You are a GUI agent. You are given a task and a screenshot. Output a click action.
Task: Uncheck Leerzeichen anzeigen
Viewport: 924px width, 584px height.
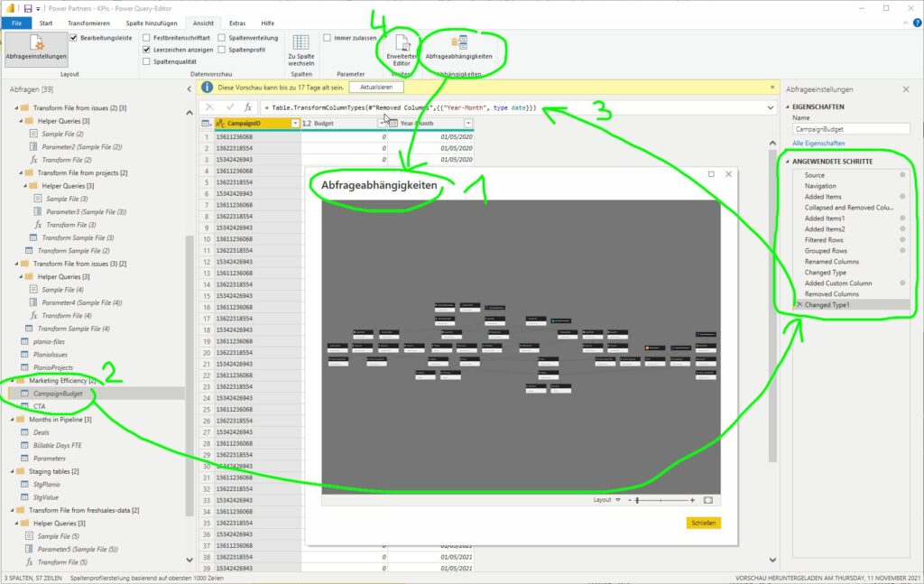click(146, 48)
